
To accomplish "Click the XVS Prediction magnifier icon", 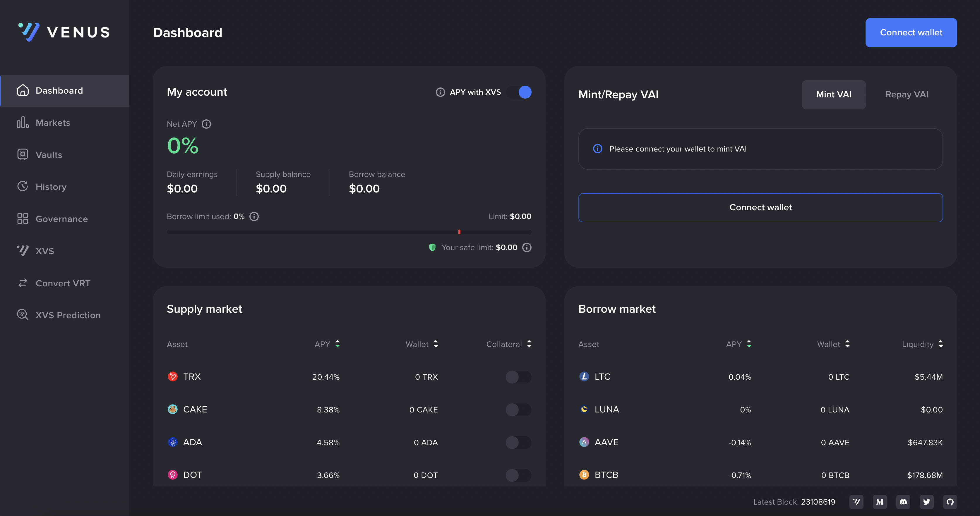I will coord(23,315).
